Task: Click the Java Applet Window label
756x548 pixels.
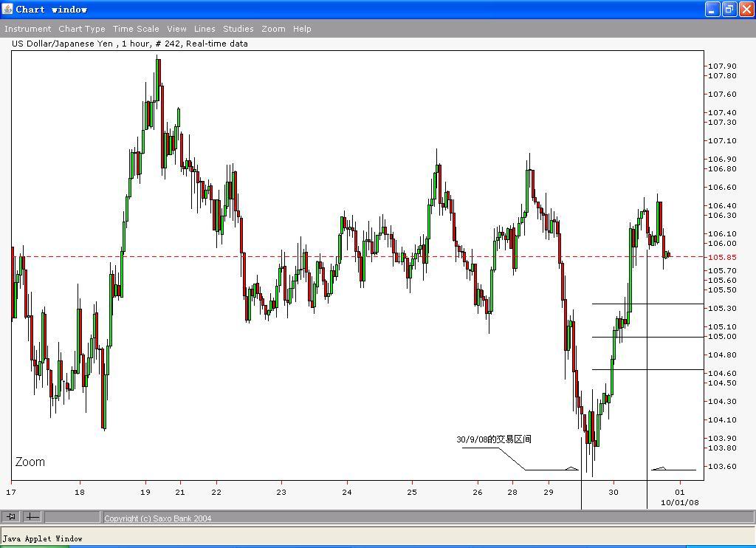Action: coord(42,539)
